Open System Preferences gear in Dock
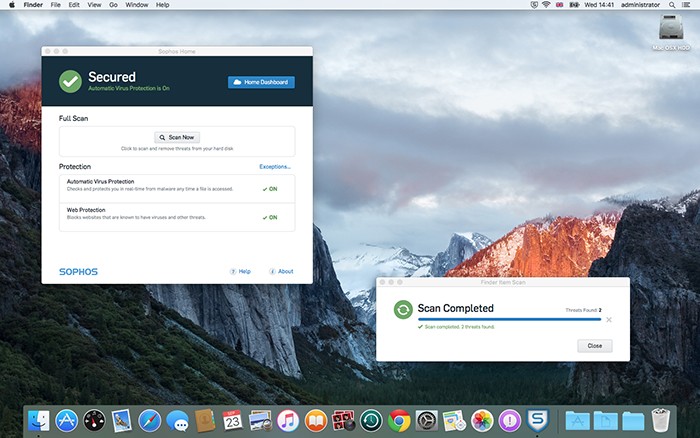The width and height of the screenshot is (700, 438). coord(427,421)
